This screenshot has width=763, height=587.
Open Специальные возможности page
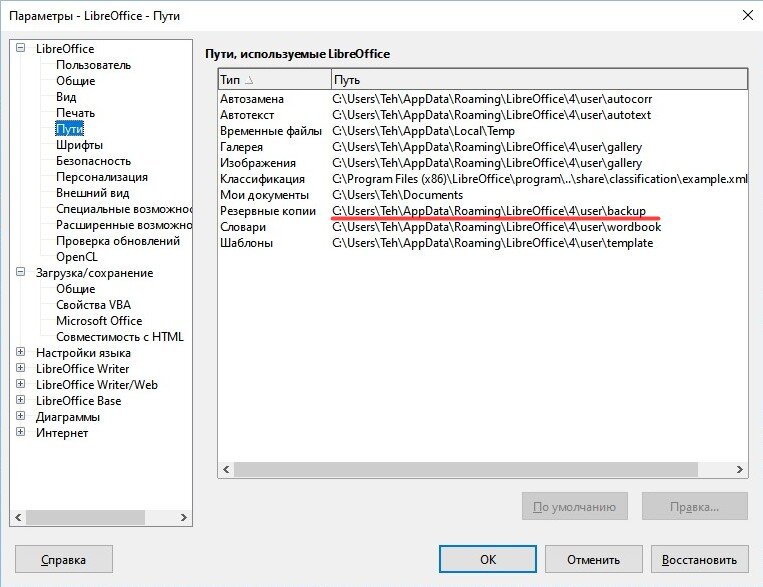[124, 209]
